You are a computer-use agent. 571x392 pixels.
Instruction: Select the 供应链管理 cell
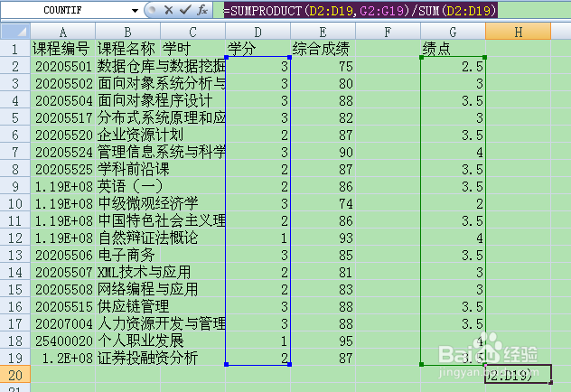click(127, 306)
